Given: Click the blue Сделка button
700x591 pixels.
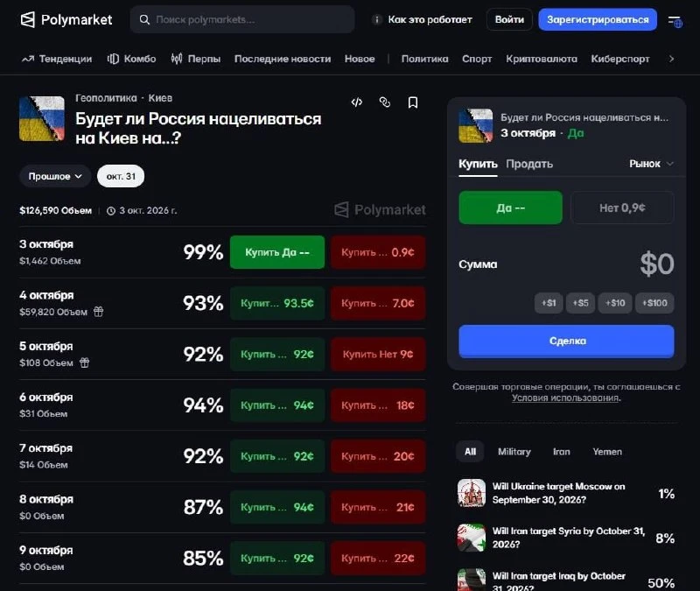Looking at the screenshot, I should click(566, 341).
